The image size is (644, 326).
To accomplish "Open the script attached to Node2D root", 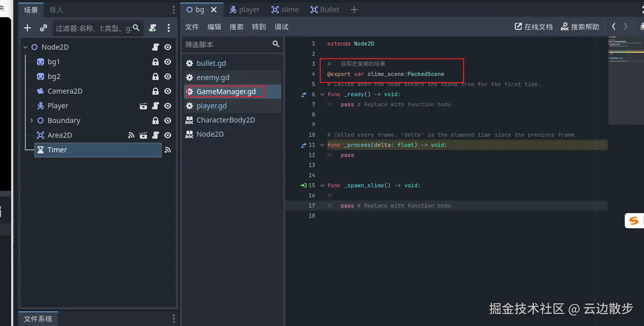I will coord(156,47).
